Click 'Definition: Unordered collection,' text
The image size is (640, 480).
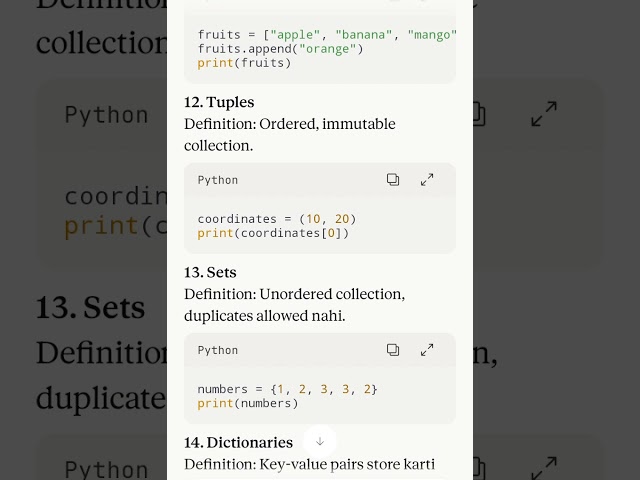coord(294,294)
